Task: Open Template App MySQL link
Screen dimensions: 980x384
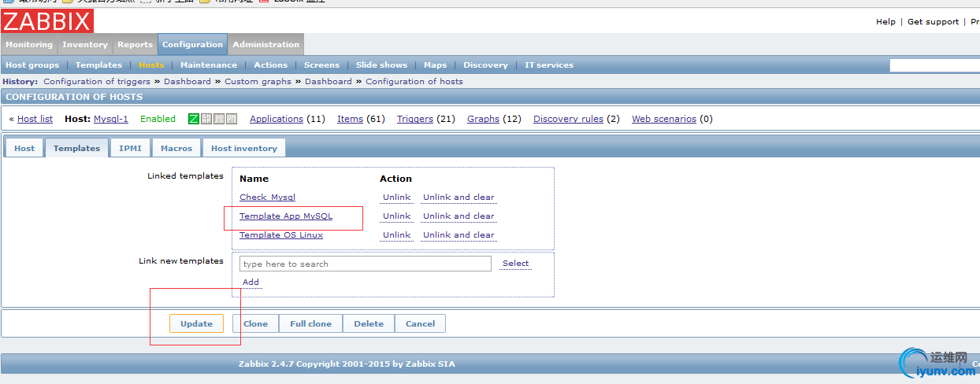Action: click(286, 216)
